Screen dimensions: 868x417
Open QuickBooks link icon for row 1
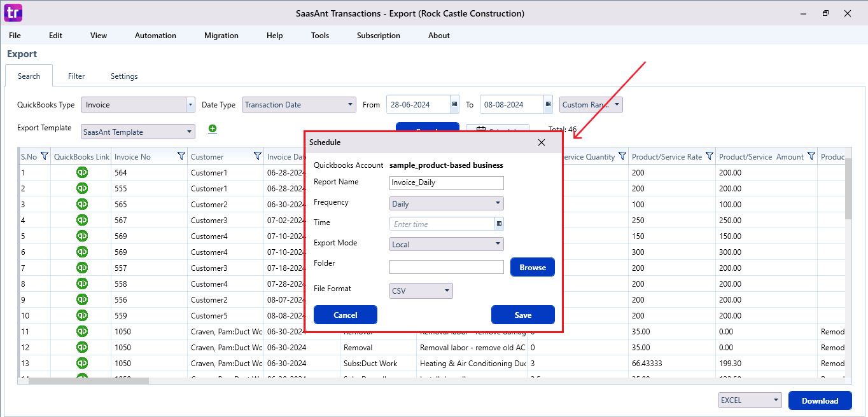tap(82, 172)
